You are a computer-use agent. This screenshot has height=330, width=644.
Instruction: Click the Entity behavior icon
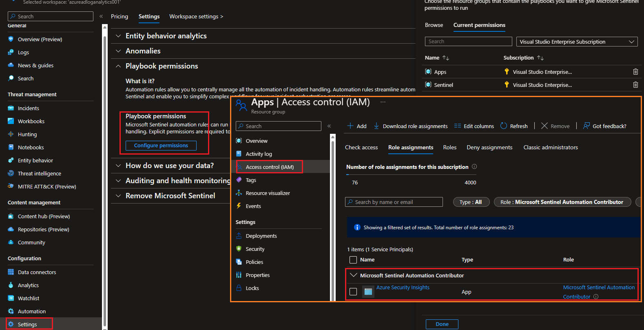(11, 160)
